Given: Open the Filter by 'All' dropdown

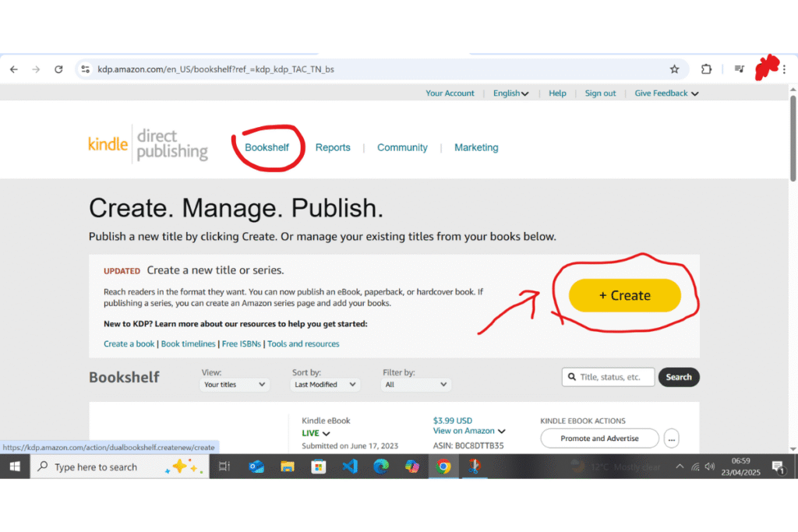Looking at the screenshot, I should (x=415, y=385).
